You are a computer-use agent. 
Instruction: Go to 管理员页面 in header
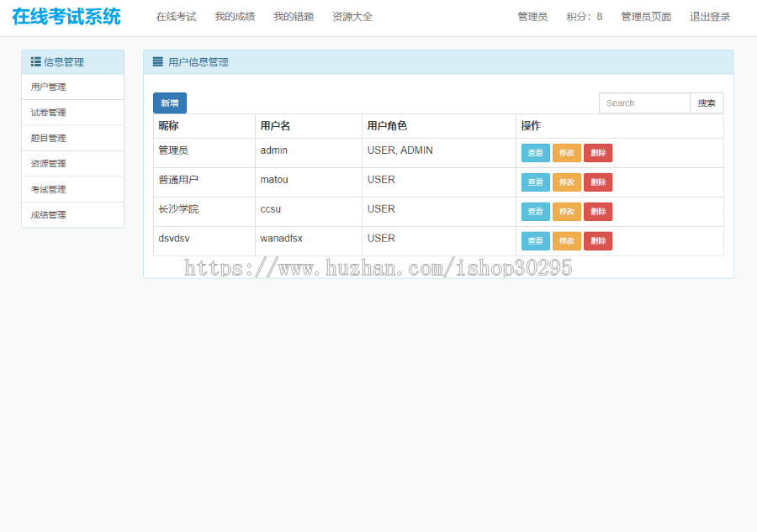tap(646, 17)
